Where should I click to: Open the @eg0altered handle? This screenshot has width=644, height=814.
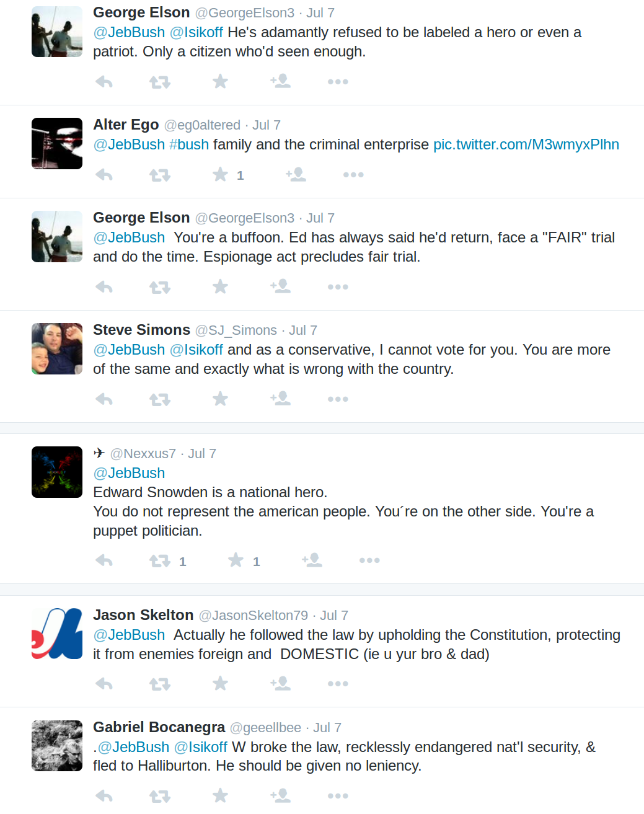202,125
